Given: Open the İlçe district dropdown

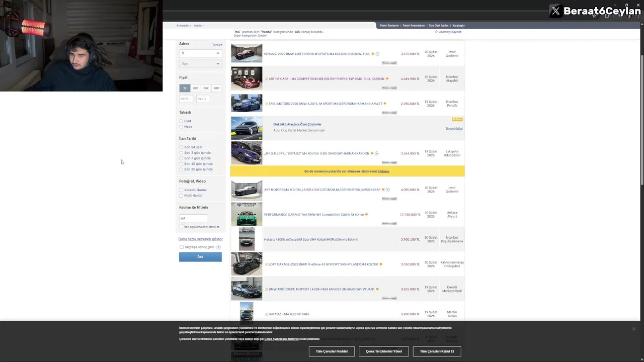Looking at the screenshot, I should (x=200, y=64).
